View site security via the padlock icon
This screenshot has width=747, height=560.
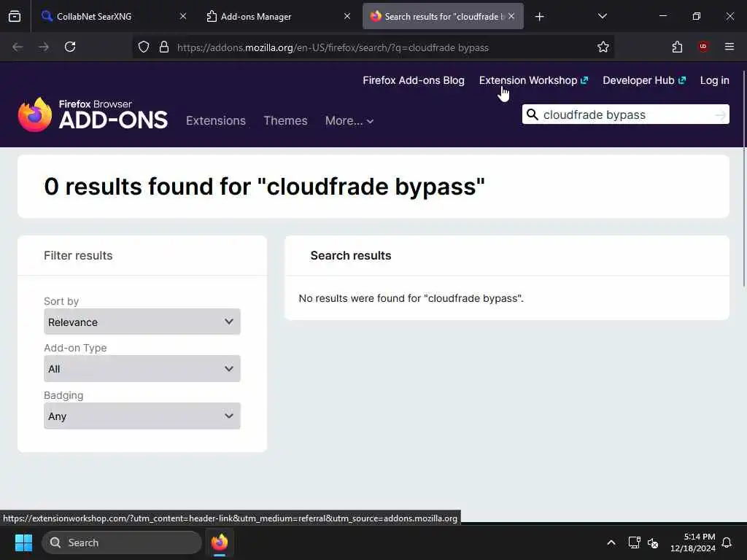click(x=164, y=47)
